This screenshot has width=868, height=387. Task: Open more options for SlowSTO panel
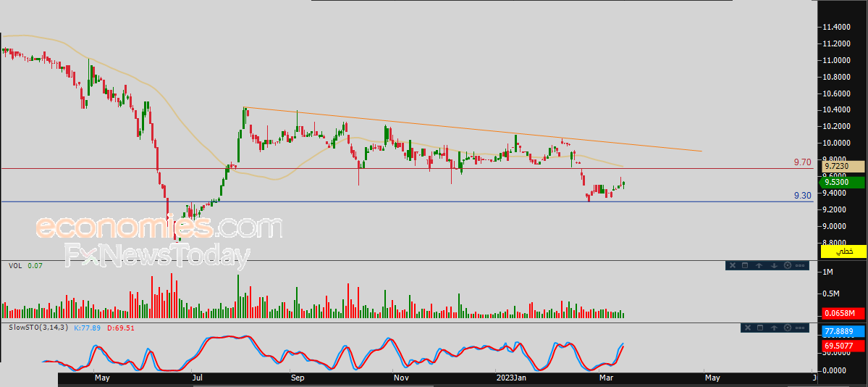point(800,328)
